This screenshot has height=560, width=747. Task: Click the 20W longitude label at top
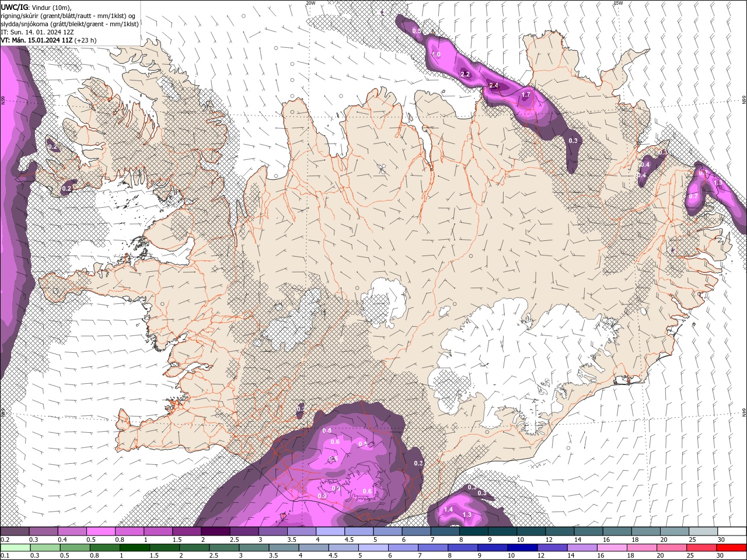pyautogui.click(x=310, y=3)
